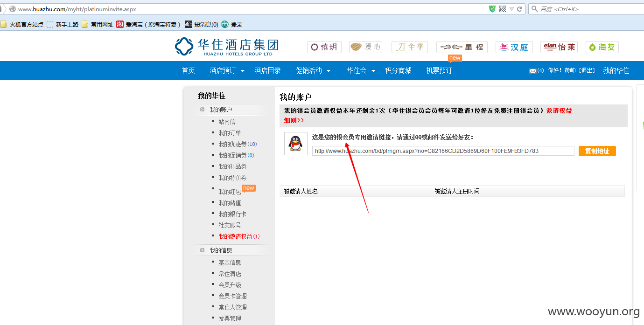The image size is (644, 325).
Task: Click the globe site identity icon
Action: 13,9
